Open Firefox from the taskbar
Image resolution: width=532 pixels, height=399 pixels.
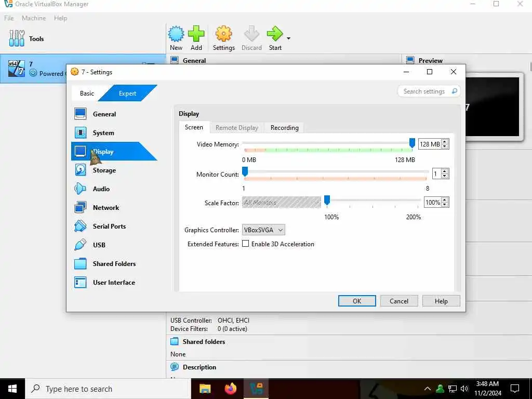tap(230, 389)
